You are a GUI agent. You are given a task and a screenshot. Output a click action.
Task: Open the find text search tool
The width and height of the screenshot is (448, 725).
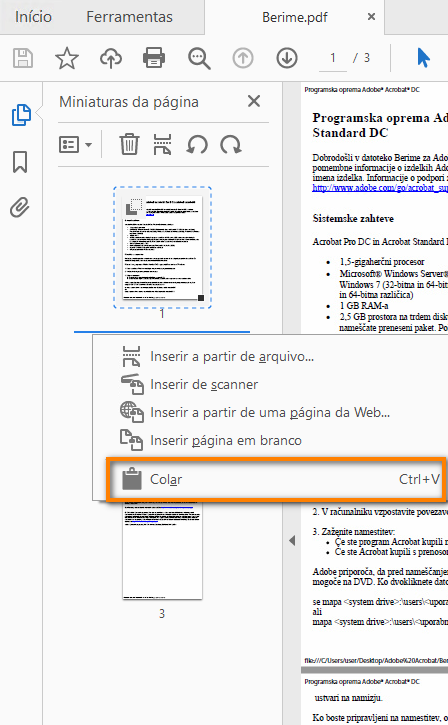tap(199, 59)
